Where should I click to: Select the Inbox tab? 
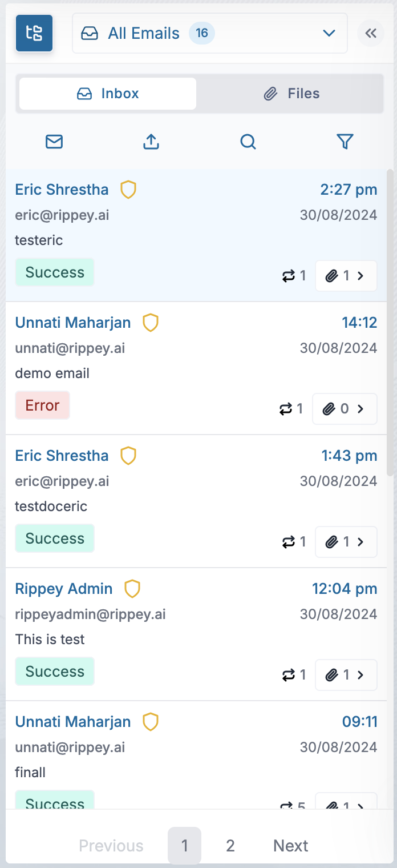[x=108, y=94]
